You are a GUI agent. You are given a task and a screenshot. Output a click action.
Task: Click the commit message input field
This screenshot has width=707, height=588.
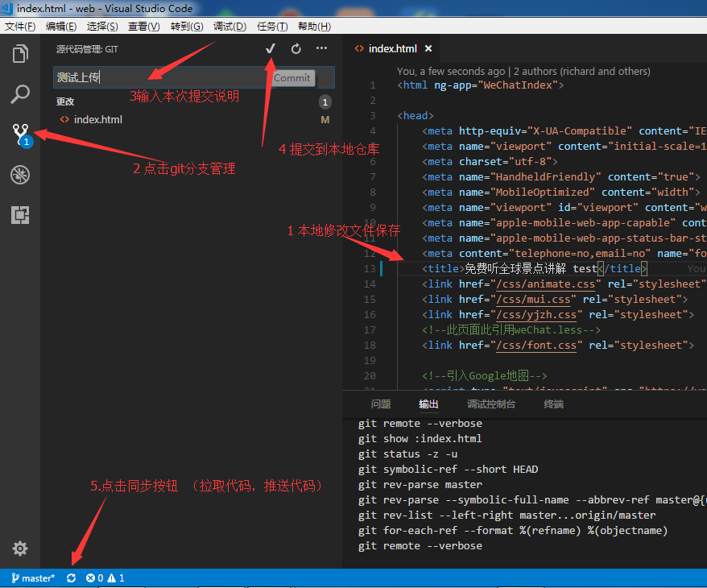[194, 77]
